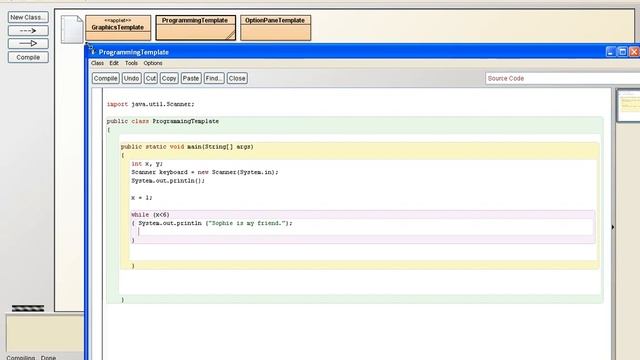The width and height of the screenshot is (640, 360).
Task: Click the Undo toolbar button
Action: coord(131,78)
